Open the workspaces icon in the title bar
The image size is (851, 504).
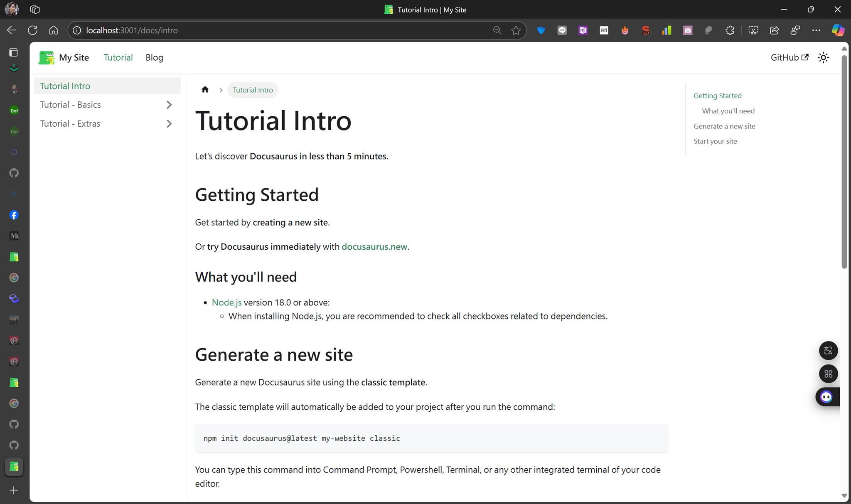[x=35, y=9]
